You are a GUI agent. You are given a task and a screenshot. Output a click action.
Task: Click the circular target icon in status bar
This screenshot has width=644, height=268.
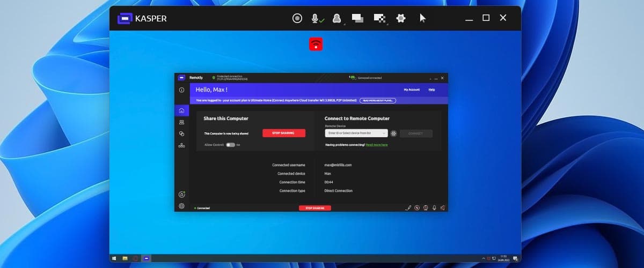click(417, 208)
